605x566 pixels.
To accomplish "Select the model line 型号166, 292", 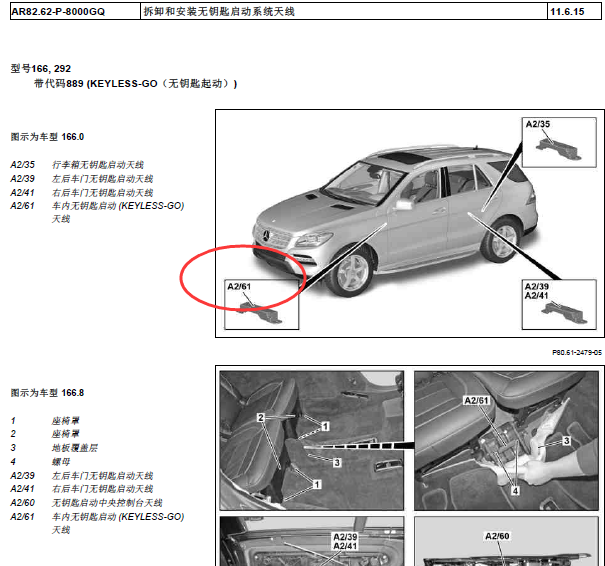I will point(41,69).
